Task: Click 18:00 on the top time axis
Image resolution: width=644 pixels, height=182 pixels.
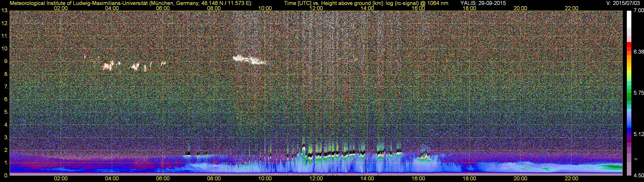Action: click(469, 8)
